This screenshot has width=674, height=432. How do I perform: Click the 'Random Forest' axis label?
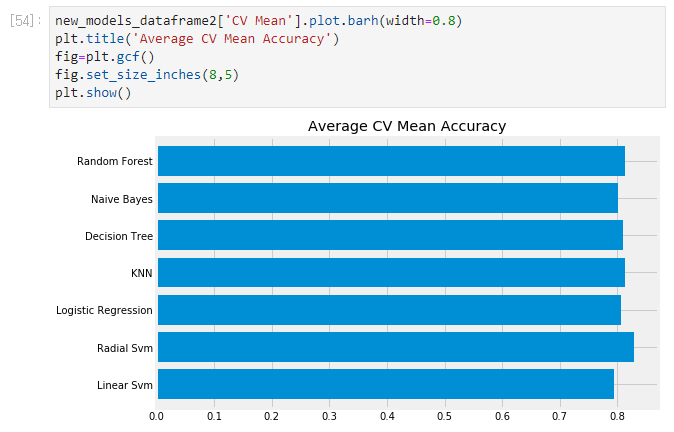(115, 161)
